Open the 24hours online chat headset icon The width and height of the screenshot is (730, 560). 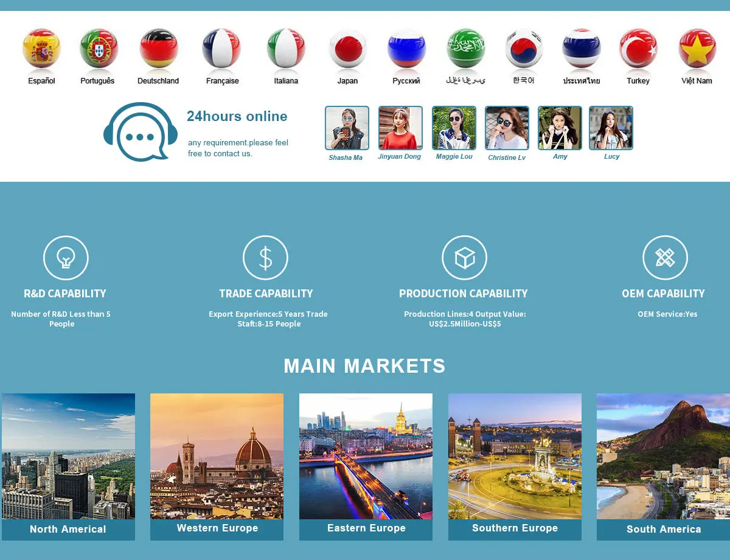[140, 132]
